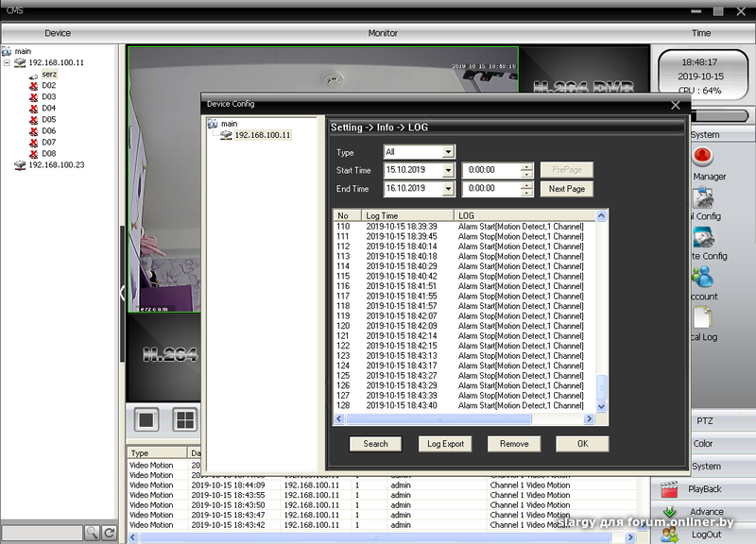Open the Local Log document icon

click(702, 319)
